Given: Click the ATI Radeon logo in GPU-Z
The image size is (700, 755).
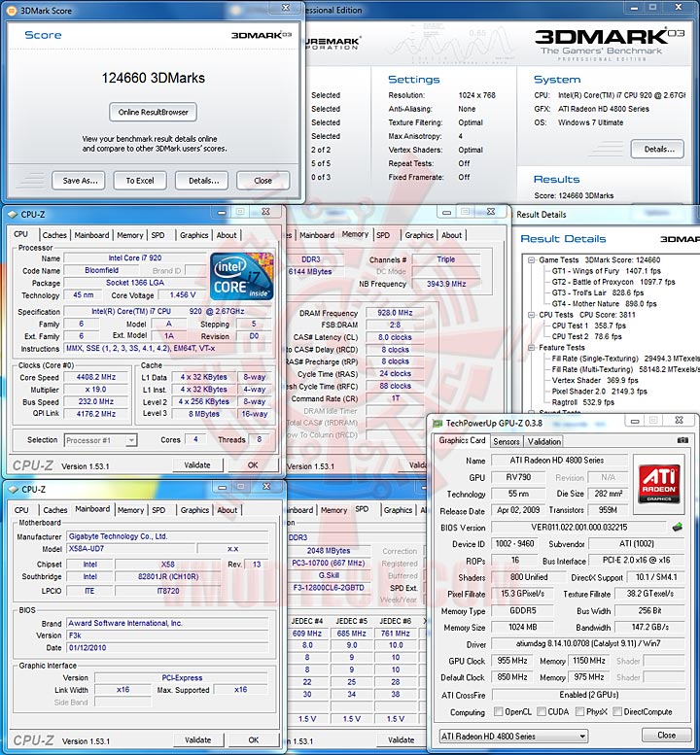Looking at the screenshot, I should 658,484.
